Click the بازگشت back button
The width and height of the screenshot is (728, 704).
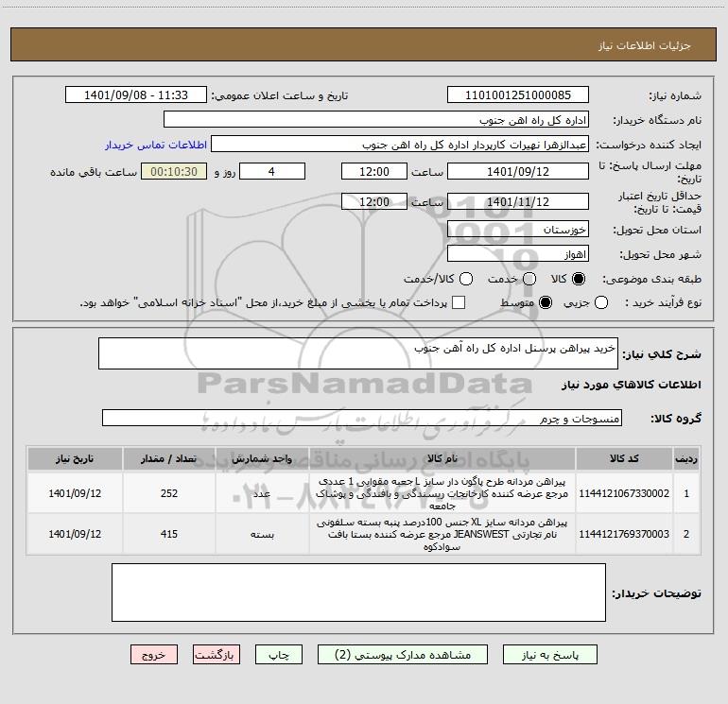coord(217,654)
